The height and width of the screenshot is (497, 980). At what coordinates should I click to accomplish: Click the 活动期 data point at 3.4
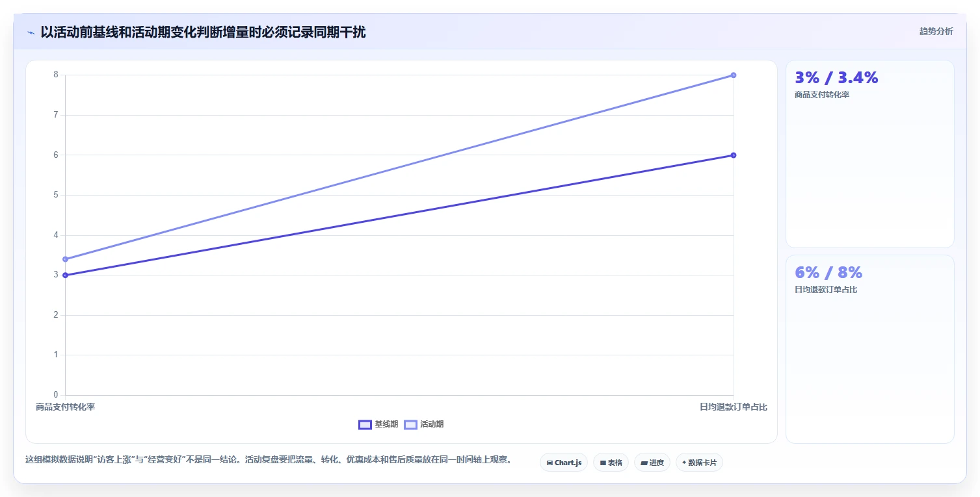(x=66, y=259)
